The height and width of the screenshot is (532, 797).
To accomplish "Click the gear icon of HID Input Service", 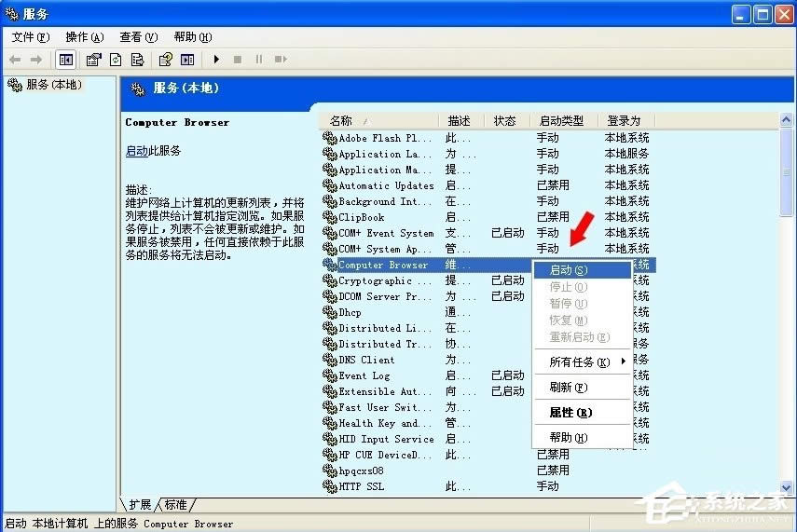I will (330, 439).
